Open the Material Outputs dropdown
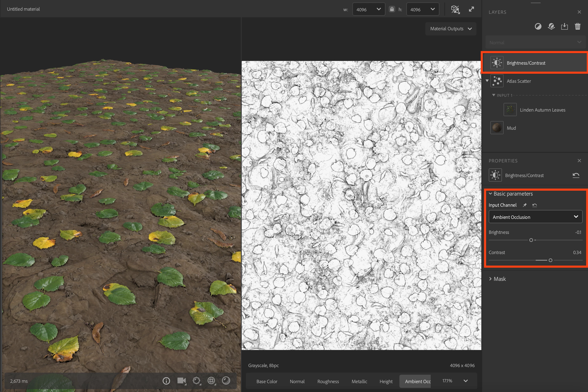The height and width of the screenshot is (392, 588). coord(450,29)
